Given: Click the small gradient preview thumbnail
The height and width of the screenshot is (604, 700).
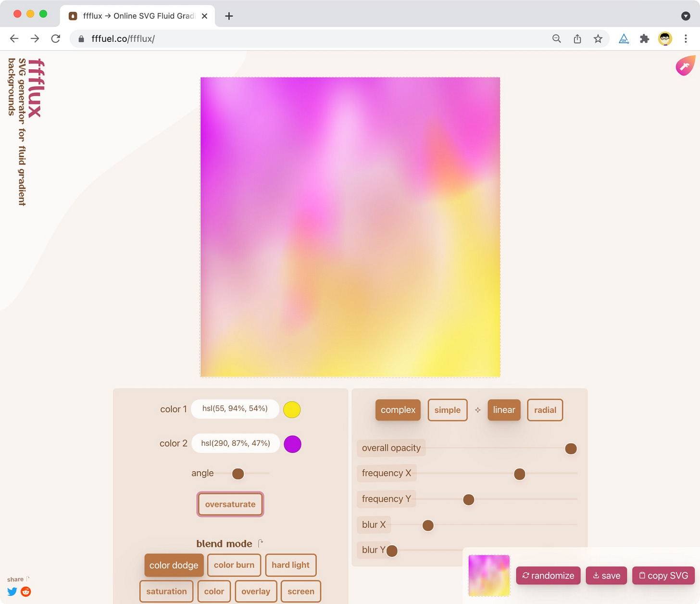Looking at the screenshot, I should [489, 576].
